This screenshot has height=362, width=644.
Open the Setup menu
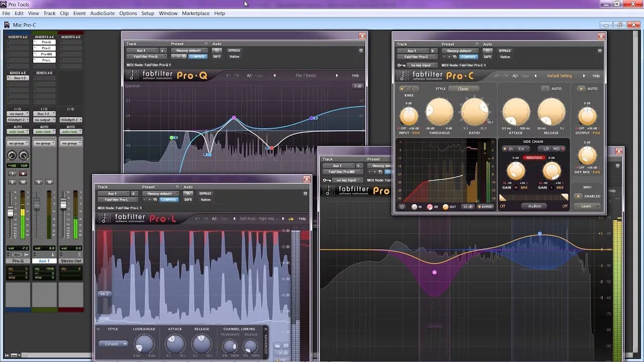coord(147,14)
